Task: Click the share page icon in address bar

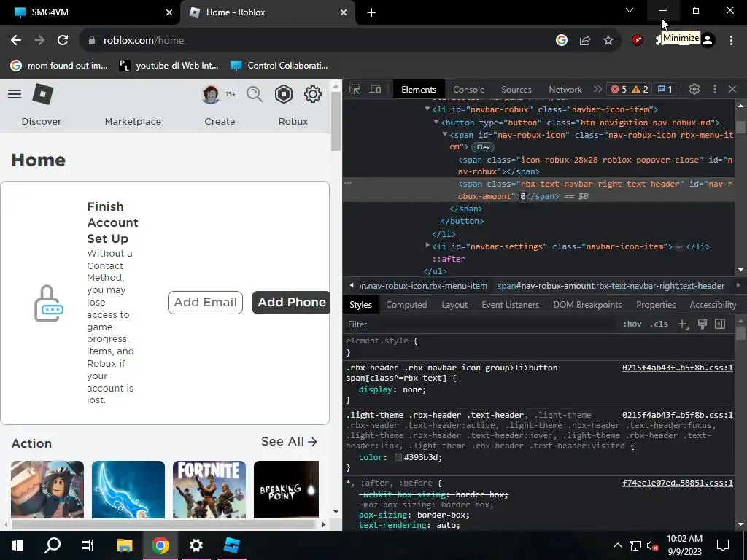Action: tap(585, 41)
